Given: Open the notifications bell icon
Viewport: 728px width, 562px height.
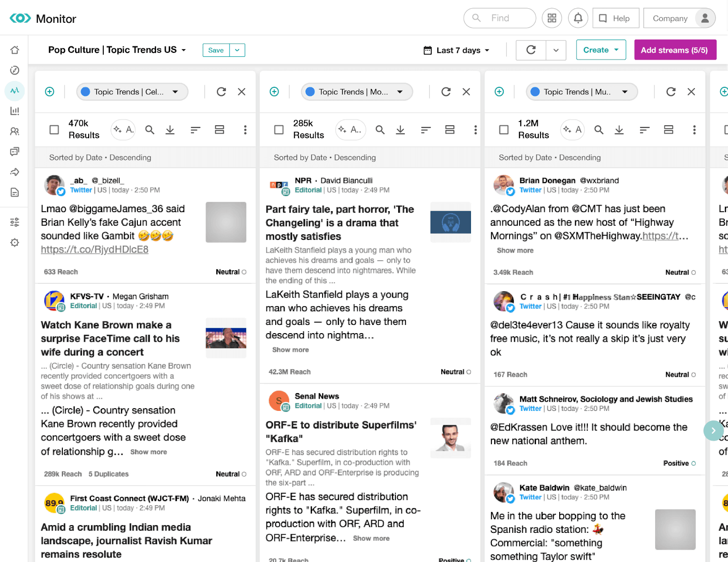Looking at the screenshot, I should pos(578,18).
